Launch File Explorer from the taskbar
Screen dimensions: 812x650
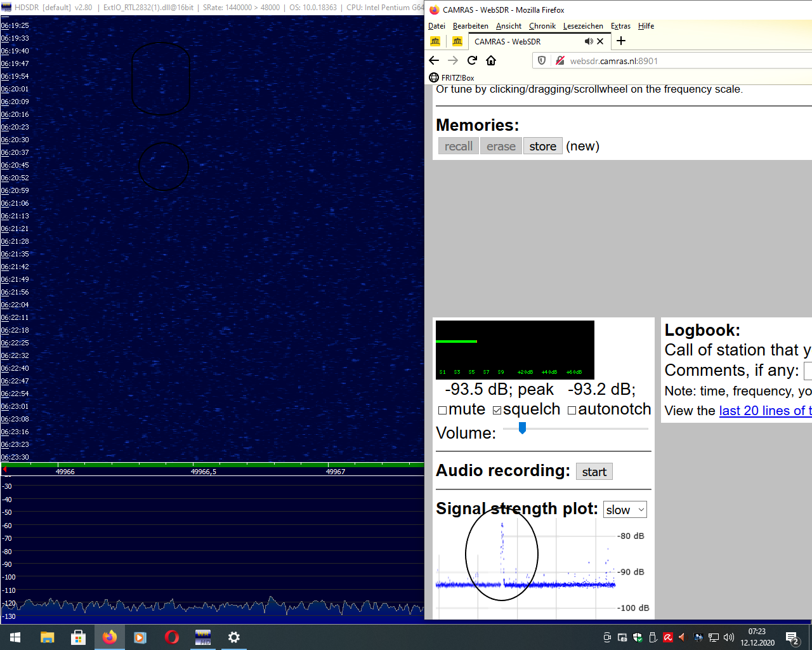pos(47,637)
